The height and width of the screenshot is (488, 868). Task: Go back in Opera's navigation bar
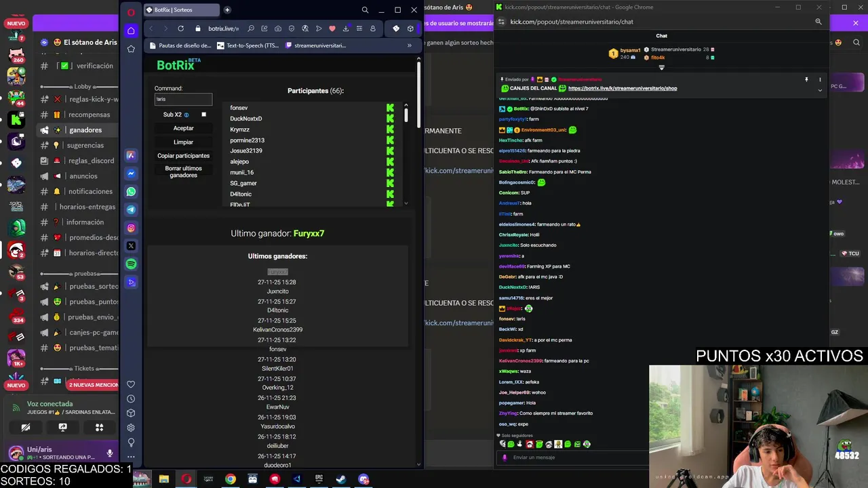coord(151,28)
